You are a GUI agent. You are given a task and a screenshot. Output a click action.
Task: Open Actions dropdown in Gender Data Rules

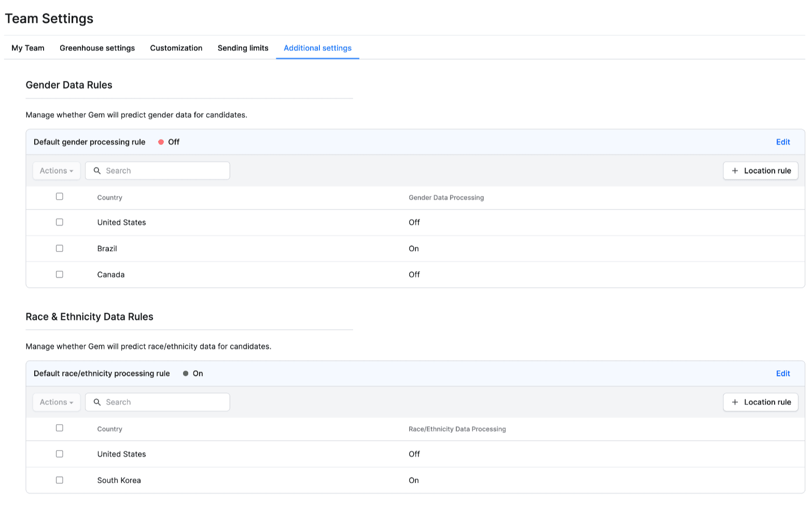tap(57, 171)
